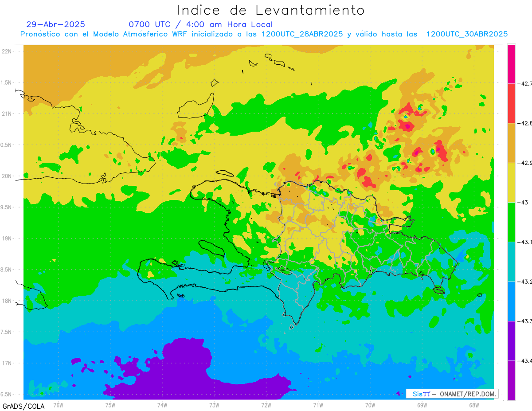Click the '17N' latitude label

click(8, 363)
